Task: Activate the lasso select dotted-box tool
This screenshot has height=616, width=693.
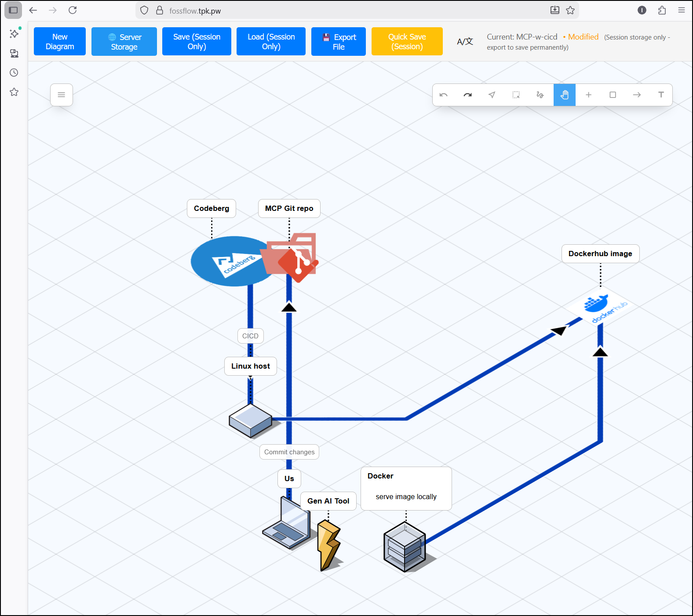Action: 516,95
